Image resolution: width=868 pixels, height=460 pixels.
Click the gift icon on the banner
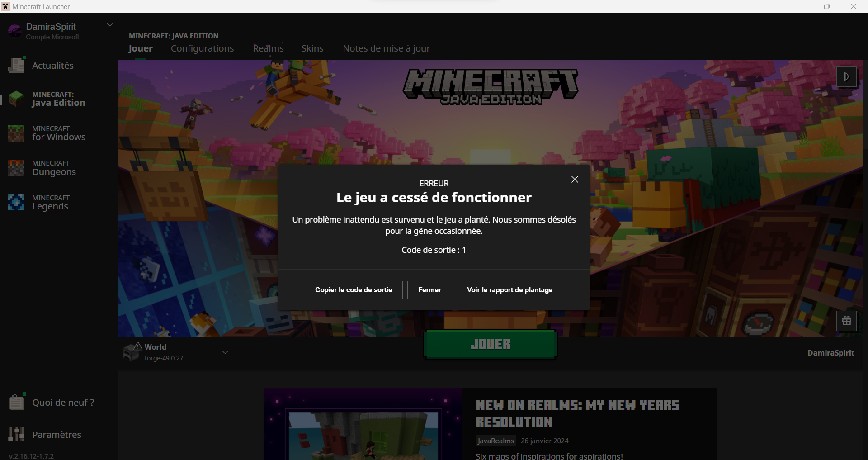(x=847, y=321)
